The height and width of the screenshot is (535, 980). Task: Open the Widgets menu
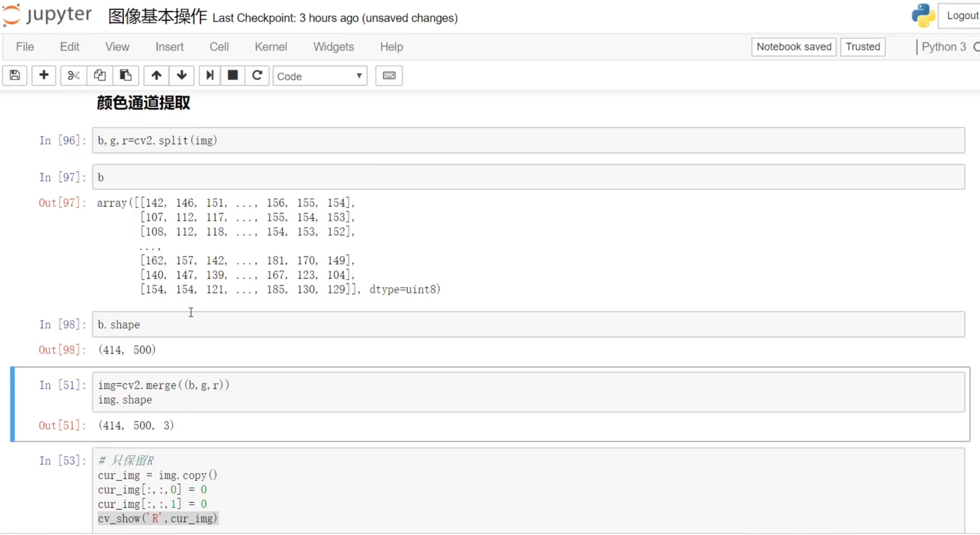(333, 47)
